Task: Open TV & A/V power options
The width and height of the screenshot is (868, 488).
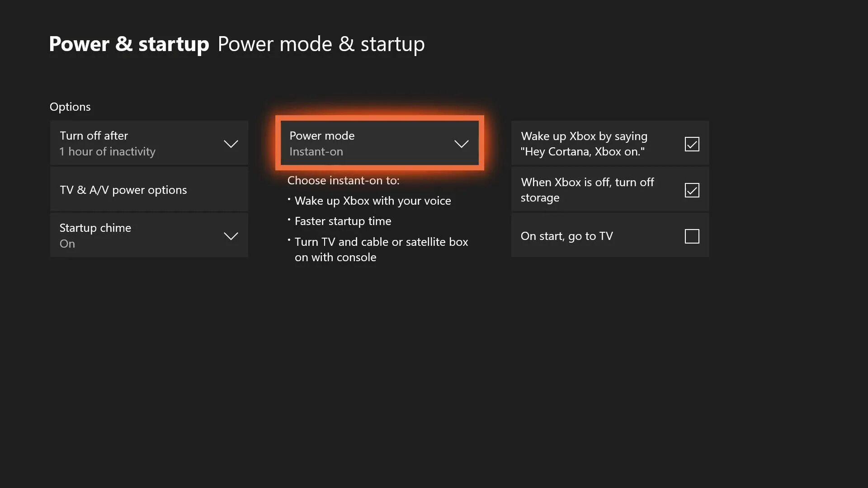Action: coord(149,189)
